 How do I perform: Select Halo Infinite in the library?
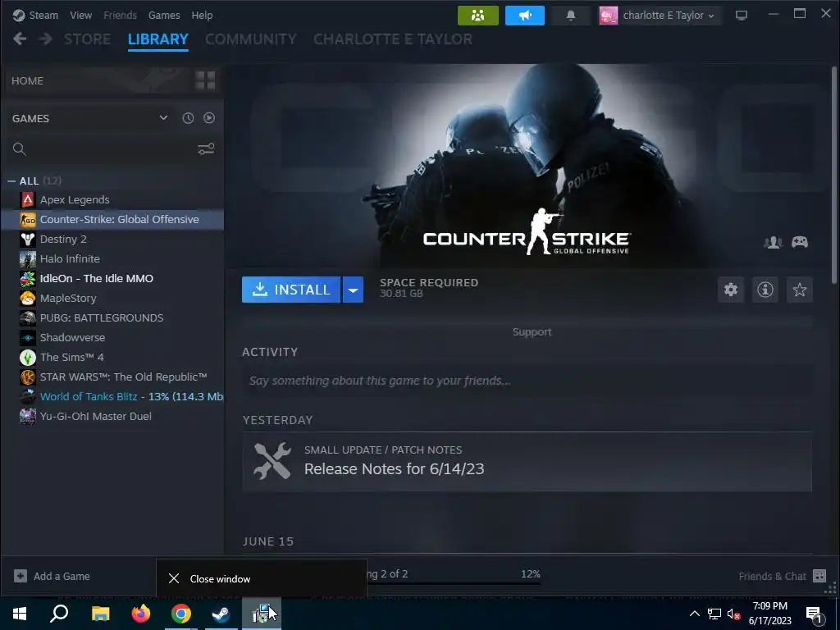112,258
